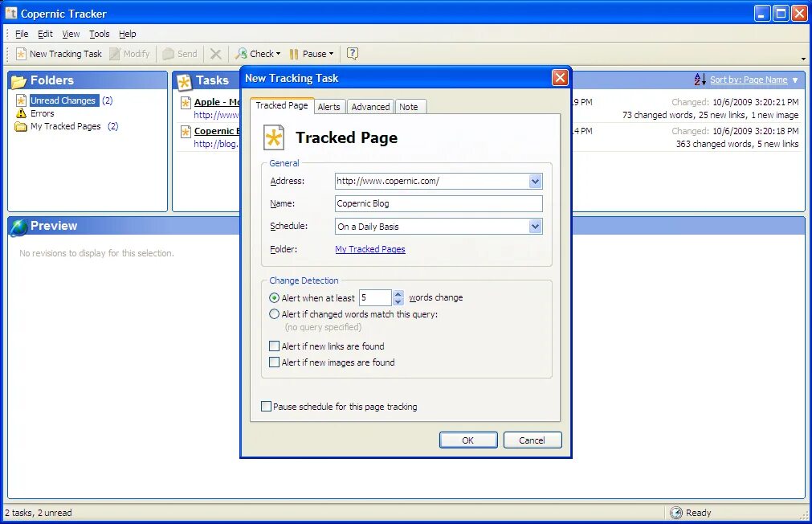The height and width of the screenshot is (524, 812).
Task: Expand the Address dropdown arrow
Action: coord(536,182)
